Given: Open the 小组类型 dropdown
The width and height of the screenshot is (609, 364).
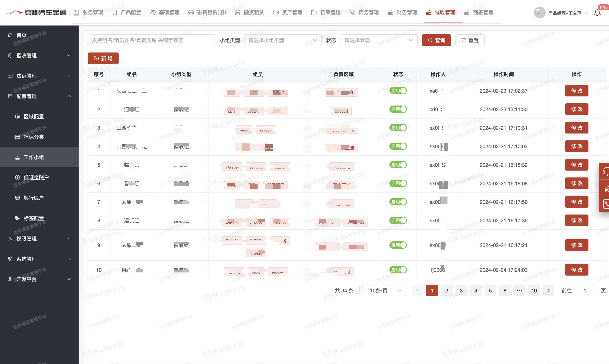Looking at the screenshot, I should point(283,40).
